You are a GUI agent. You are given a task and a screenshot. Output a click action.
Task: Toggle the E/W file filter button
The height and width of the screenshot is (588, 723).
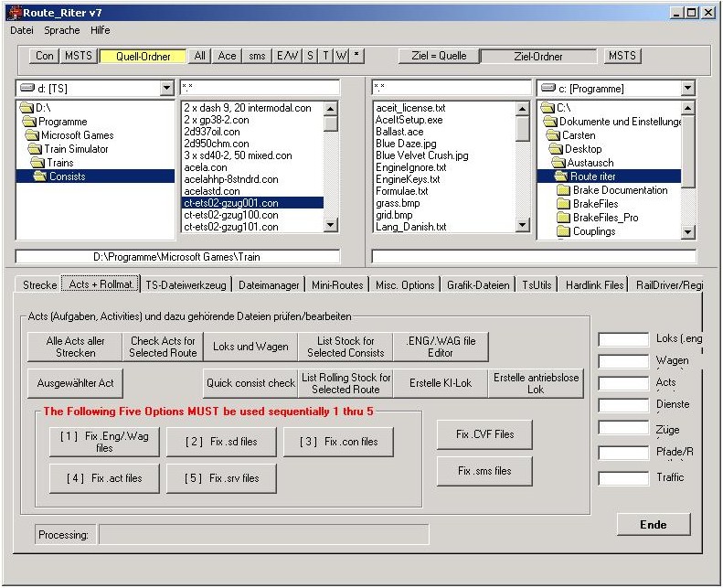[x=287, y=56]
